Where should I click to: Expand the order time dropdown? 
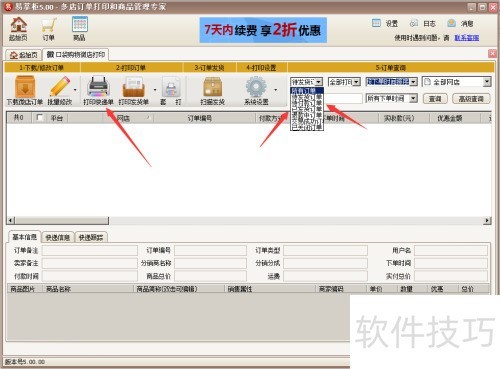413,98
